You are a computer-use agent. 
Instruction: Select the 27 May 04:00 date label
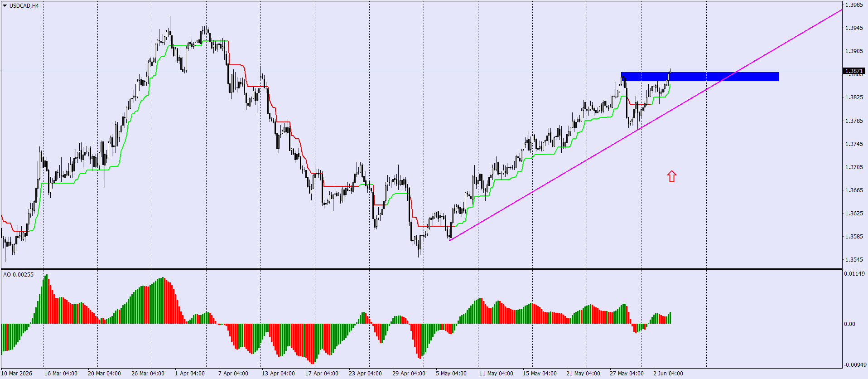pos(627,374)
